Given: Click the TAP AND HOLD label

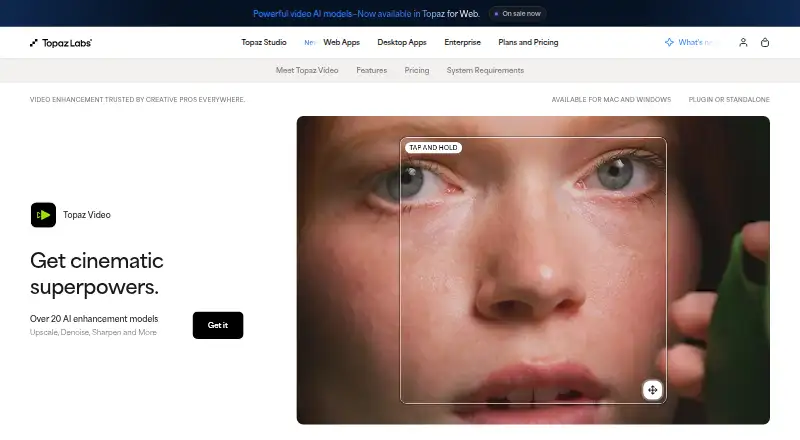Looking at the screenshot, I should (433, 148).
